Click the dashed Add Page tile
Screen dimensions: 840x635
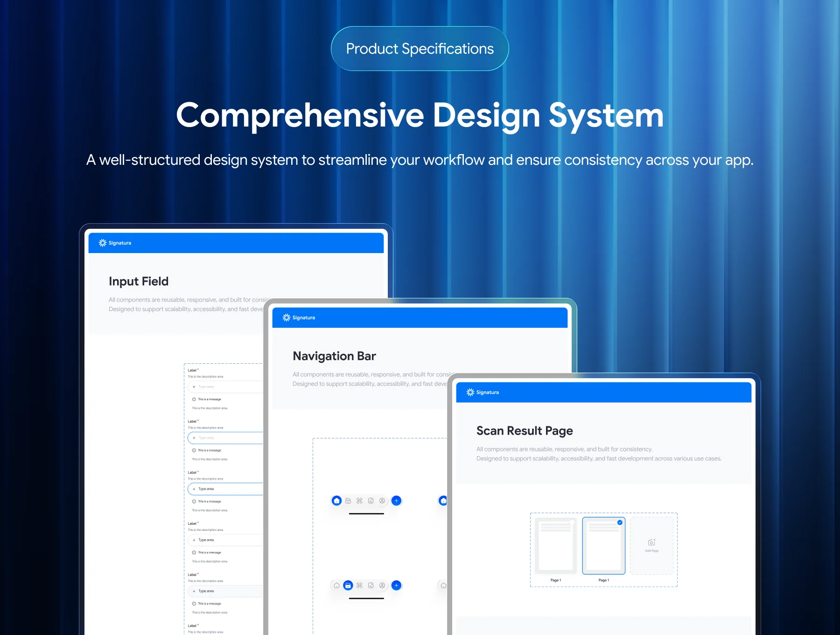[x=652, y=546]
